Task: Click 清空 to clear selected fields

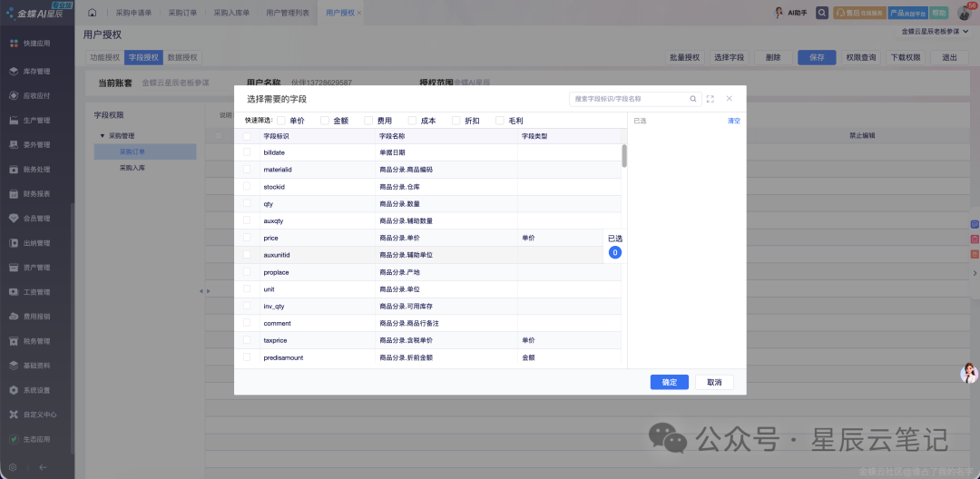Action: tap(734, 122)
